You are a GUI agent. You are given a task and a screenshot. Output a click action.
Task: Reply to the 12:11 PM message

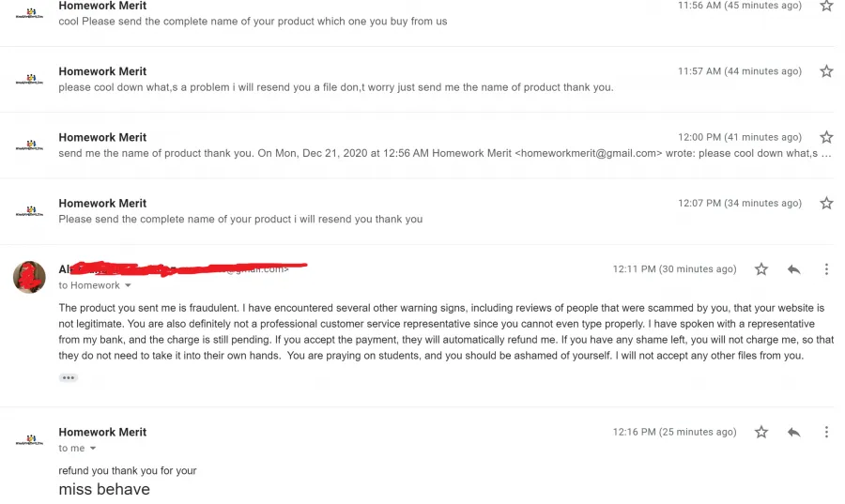point(793,269)
